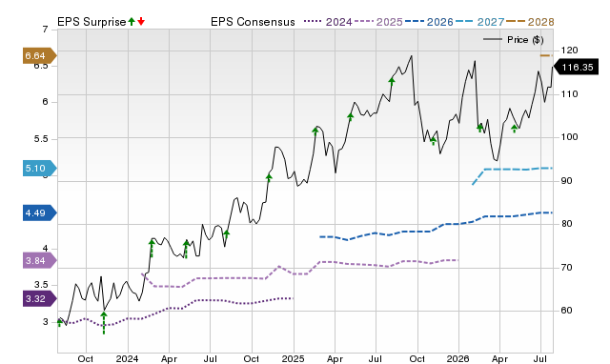
Task: Click the red down arrow in EPS Surprise legend
Action: (x=141, y=22)
